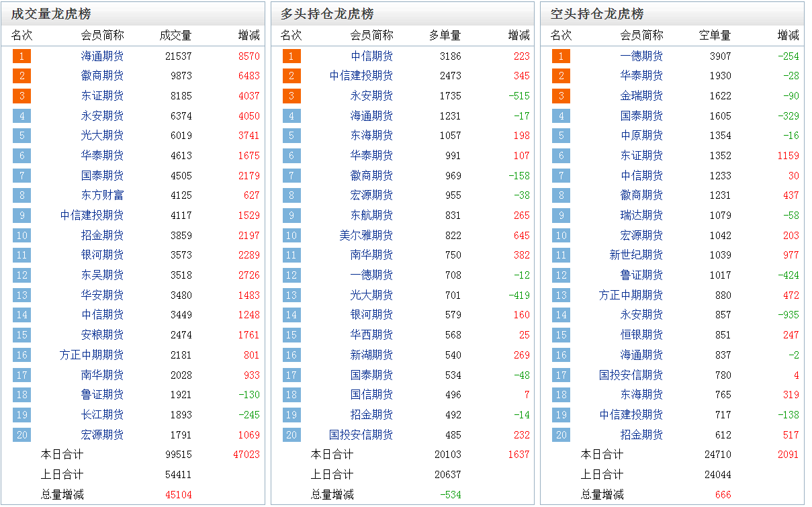Open the 新世纪期货 member link

(635, 255)
